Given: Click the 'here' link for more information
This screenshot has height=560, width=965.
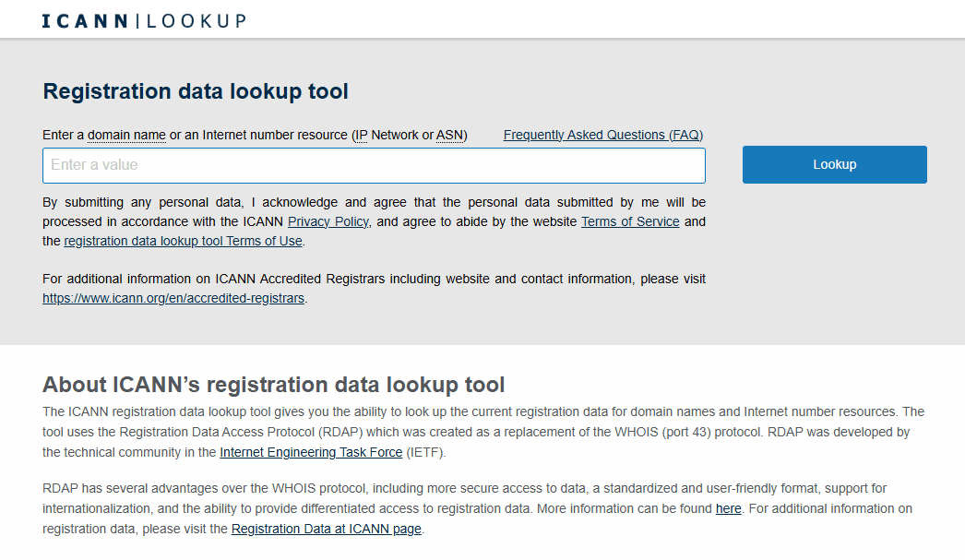Looking at the screenshot, I should pos(728,508).
